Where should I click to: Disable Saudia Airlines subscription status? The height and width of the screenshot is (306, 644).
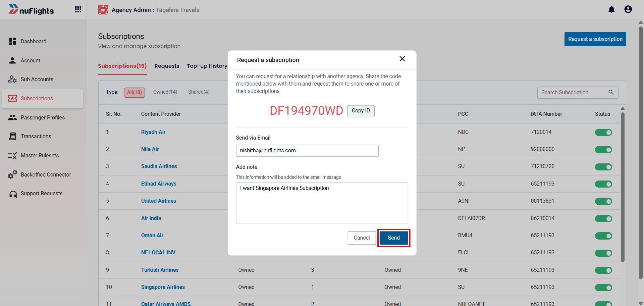[603, 167]
